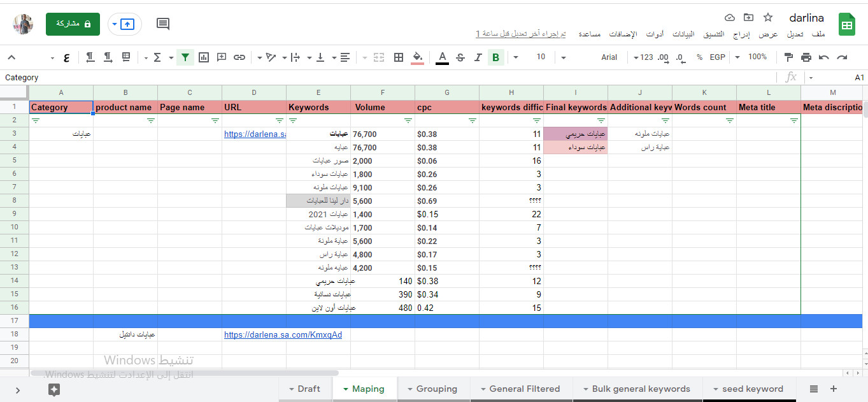Open the text color picker

pyautogui.click(x=441, y=57)
